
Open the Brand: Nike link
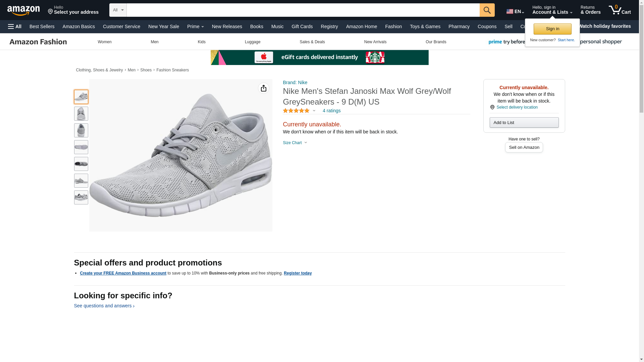pyautogui.click(x=295, y=82)
